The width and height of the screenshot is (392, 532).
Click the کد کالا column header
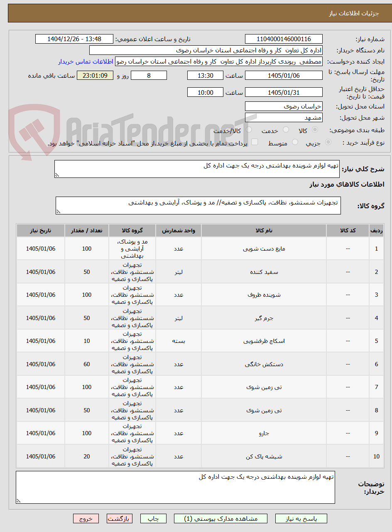[x=348, y=230]
